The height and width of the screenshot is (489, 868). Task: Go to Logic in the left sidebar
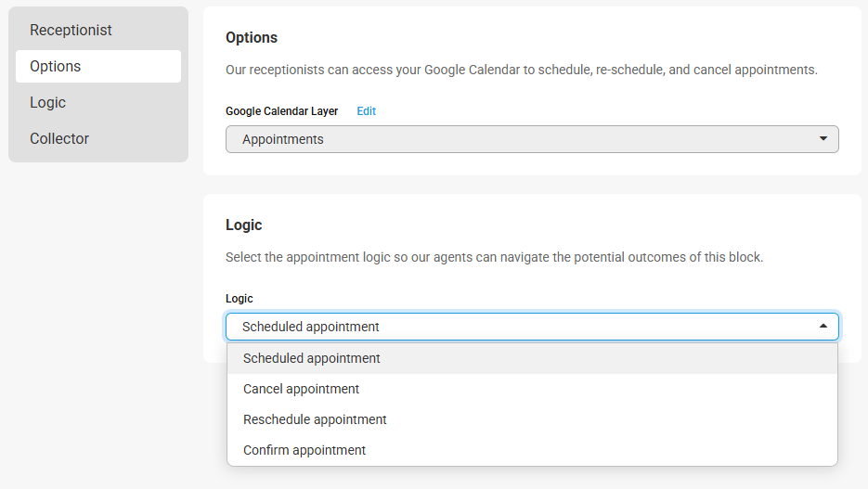[x=47, y=102]
